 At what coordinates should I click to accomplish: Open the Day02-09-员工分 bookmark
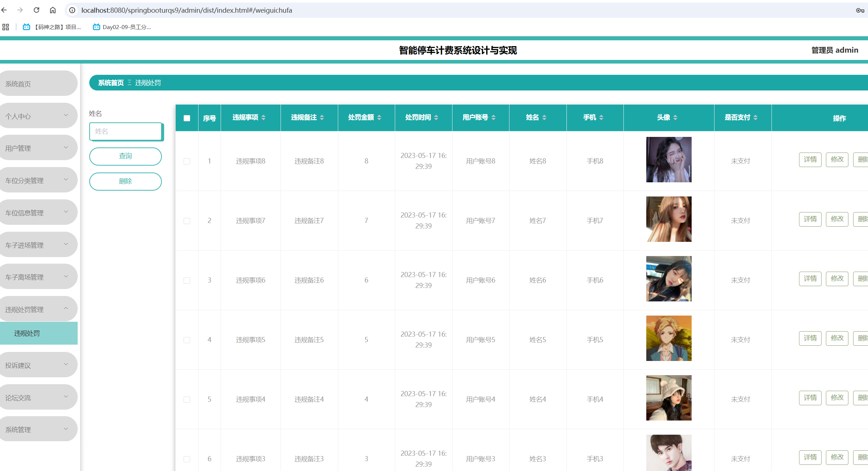[x=122, y=27]
